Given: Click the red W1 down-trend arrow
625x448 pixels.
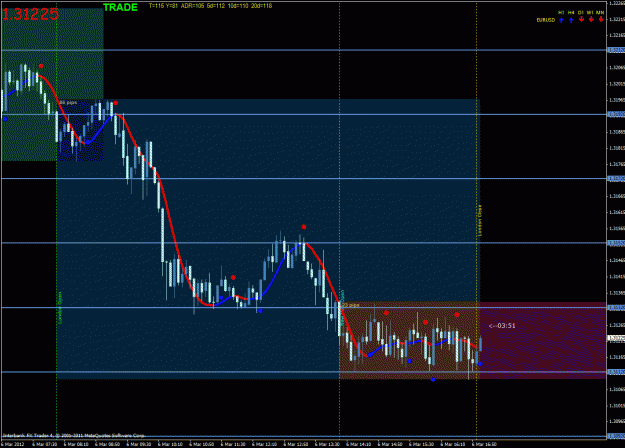Looking at the screenshot, I should point(591,19).
